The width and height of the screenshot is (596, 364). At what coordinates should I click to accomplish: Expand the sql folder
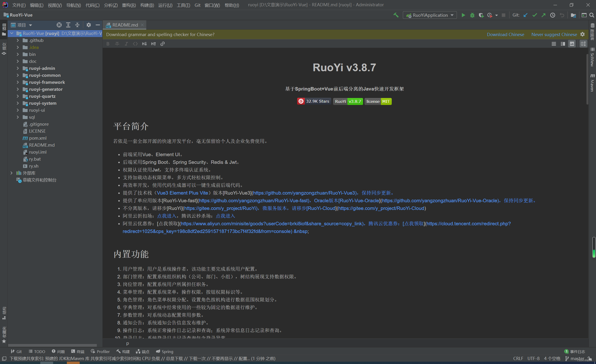click(x=18, y=117)
